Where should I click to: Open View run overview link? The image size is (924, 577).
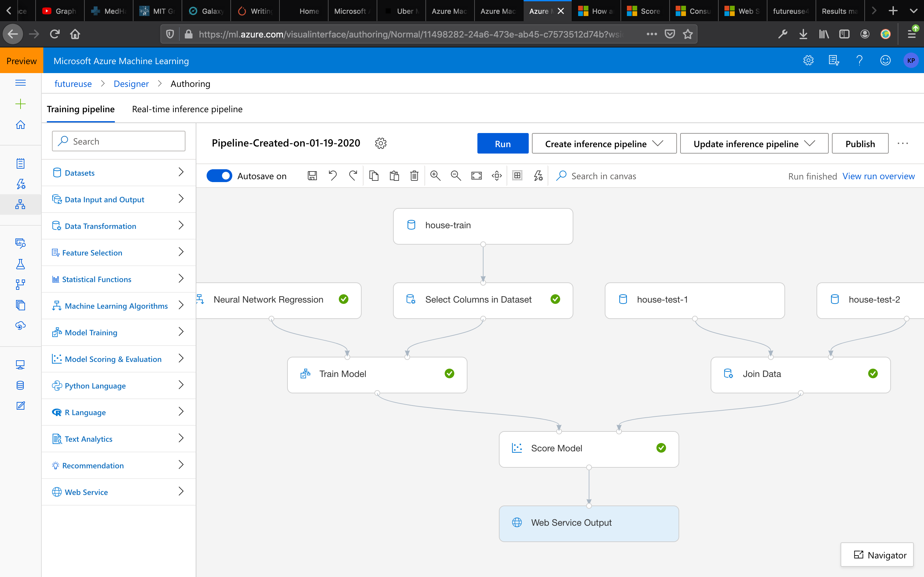[x=878, y=176]
